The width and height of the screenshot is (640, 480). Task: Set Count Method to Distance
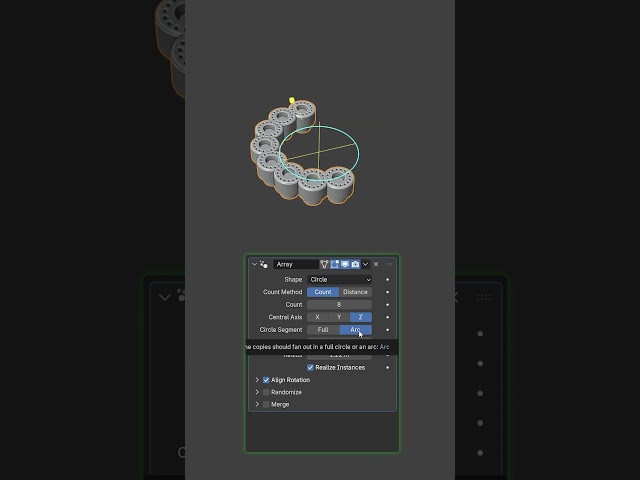pos(356,292)
